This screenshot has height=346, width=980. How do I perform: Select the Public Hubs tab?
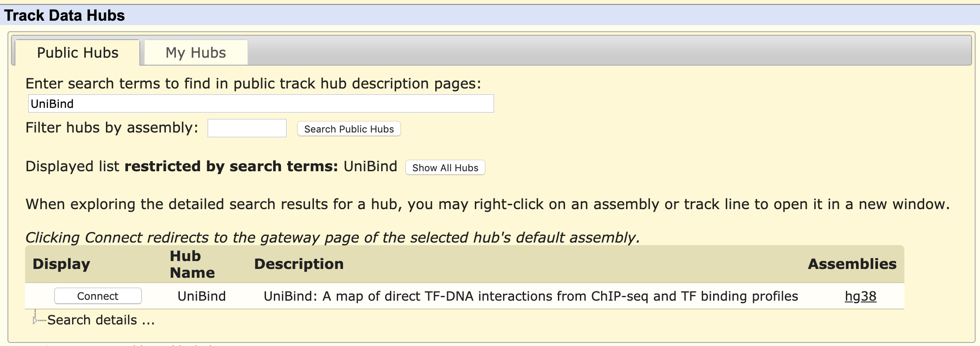pos(78,53)
